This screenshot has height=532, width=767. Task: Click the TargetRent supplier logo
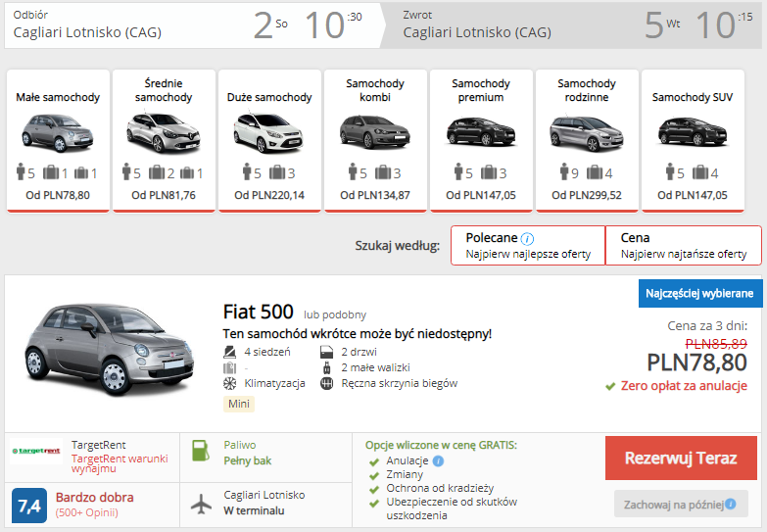pyautogui.click(x=36, y=452)
